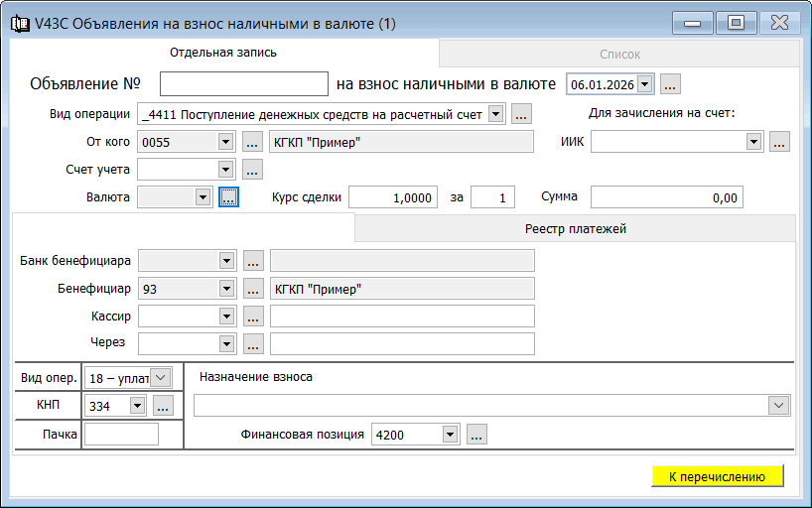Screen dimensions: 812x508
Task: Open the Реестр платежей tab
Action: click(576, 229)
